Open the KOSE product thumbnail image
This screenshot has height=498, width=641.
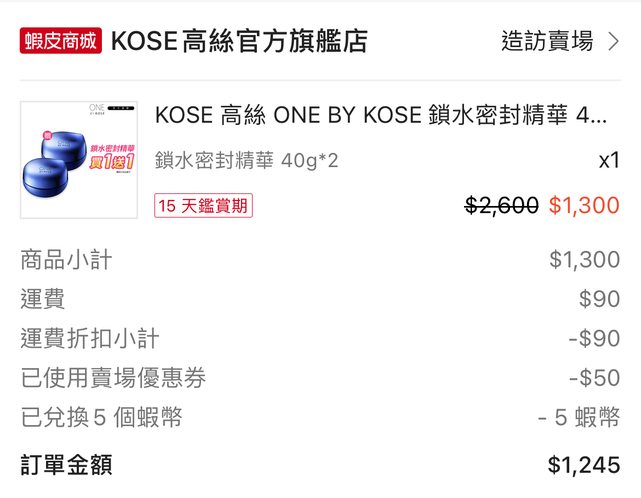[79, 160]
